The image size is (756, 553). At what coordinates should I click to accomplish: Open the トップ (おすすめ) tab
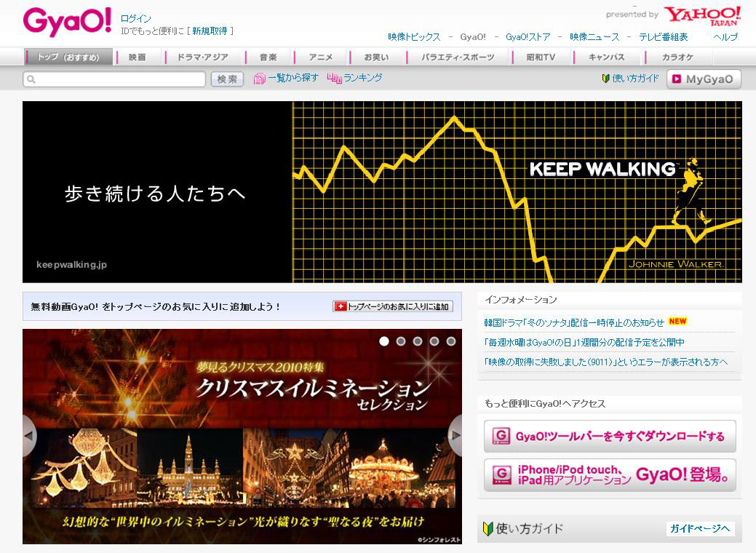click(x=68, y=57)
